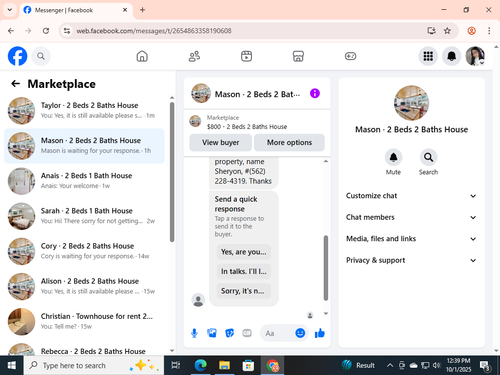Open Windows Start menu
500x375 pixels.
click(x=12, y=365)
